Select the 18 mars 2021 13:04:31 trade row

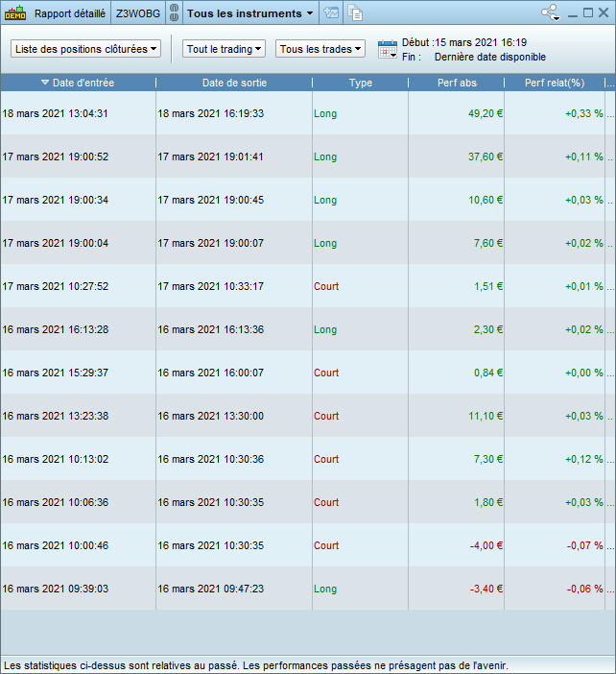point(308,113)
